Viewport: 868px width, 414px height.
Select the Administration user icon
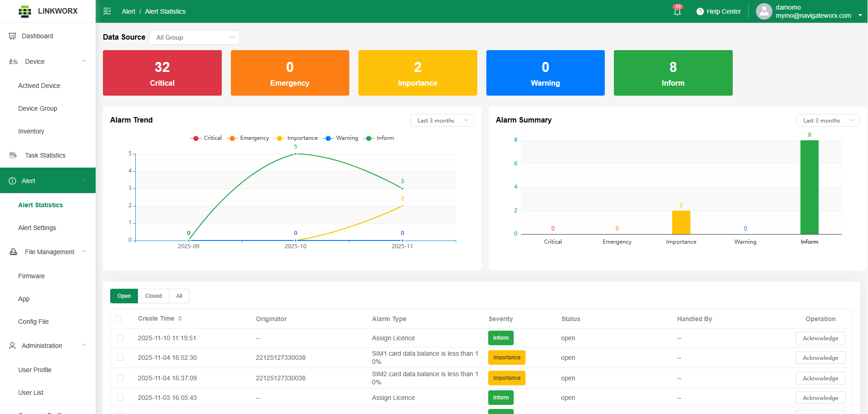12,345
